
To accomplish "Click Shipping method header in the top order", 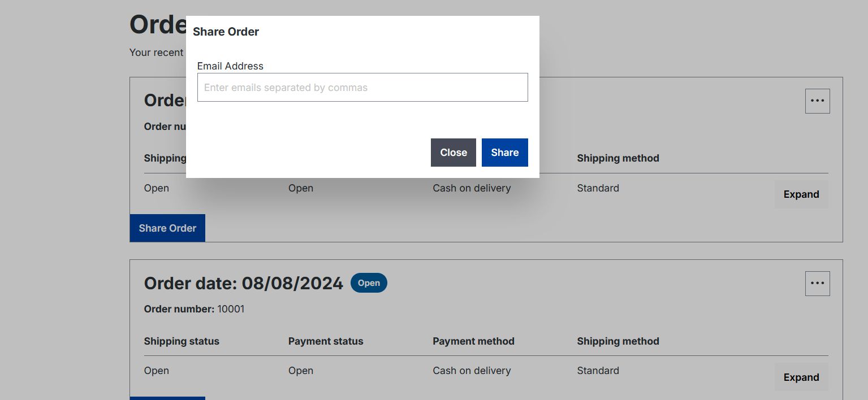I will (x=618, y=158).
